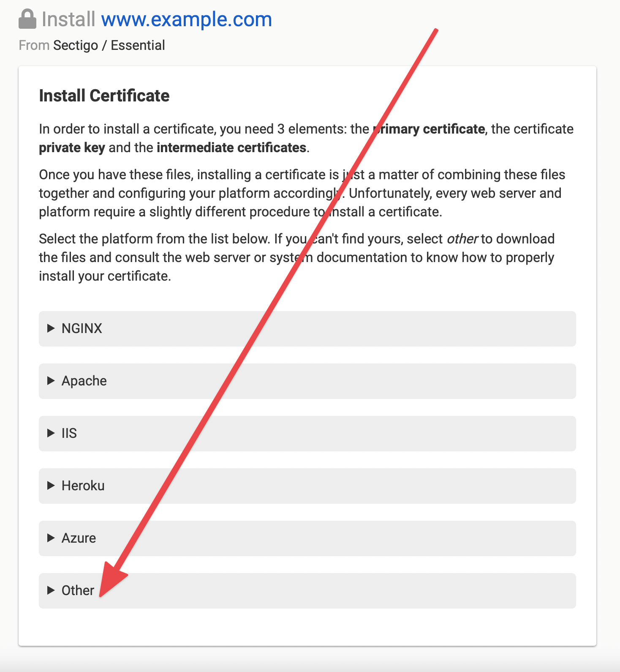The height and width of the screenshot is (672, 620).
Task: Click the Sectigo / Essential product text
Action: point(109,45)
